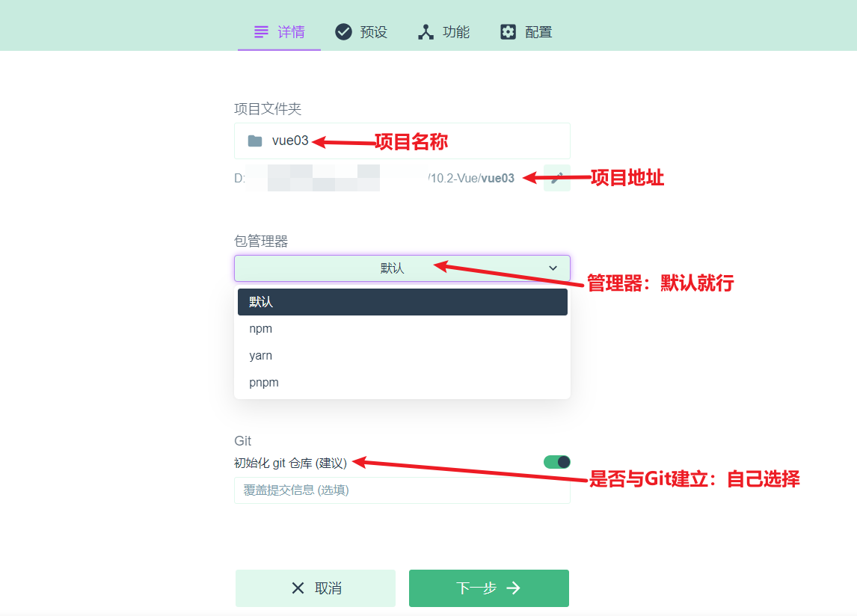Click the pencil edit path icon
The height and width of the screenshot is (616, 857).
[x=557, y=178]
